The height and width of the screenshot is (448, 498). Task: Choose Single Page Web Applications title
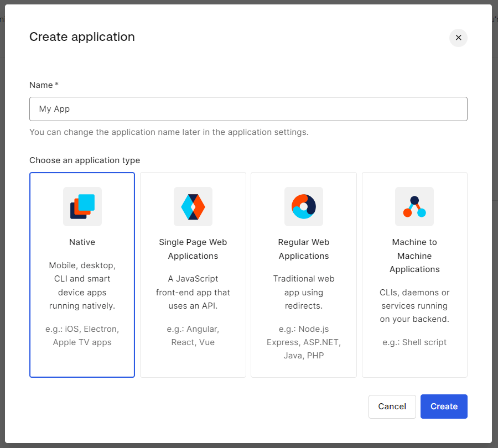(193, 249)
